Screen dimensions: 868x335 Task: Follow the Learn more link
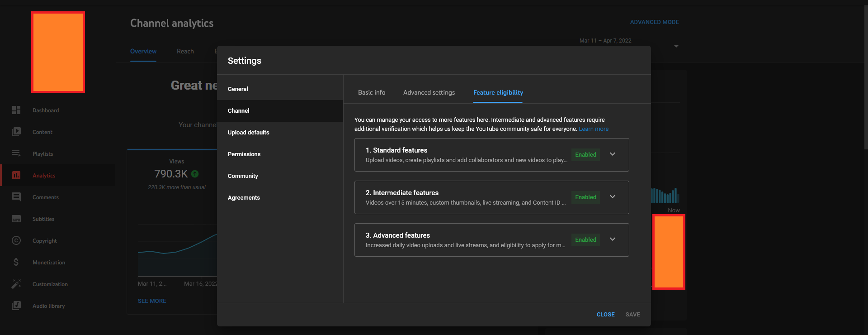point(594,129)
